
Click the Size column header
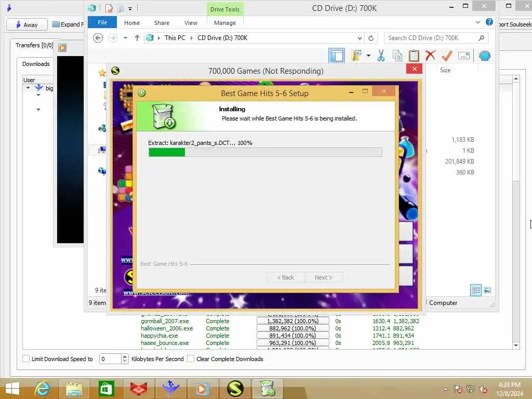click(x=445, y=70)
